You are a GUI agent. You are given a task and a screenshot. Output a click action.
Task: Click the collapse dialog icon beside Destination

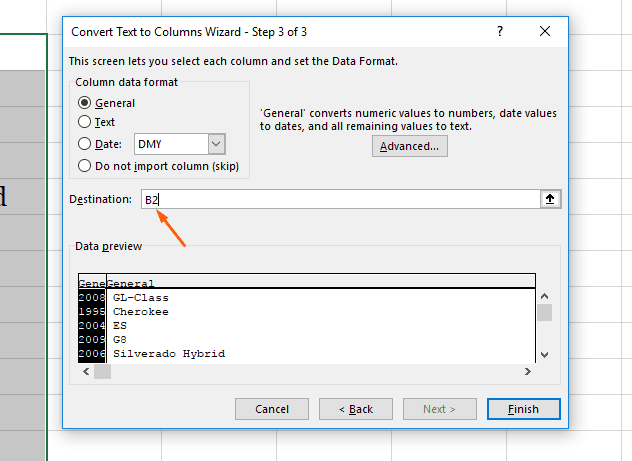point(549,200)
